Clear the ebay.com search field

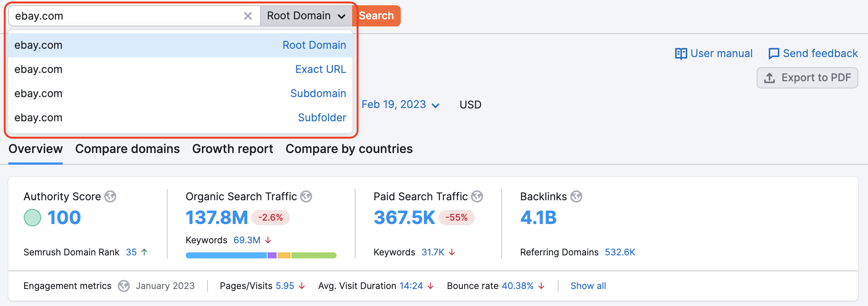click(248, 16)
